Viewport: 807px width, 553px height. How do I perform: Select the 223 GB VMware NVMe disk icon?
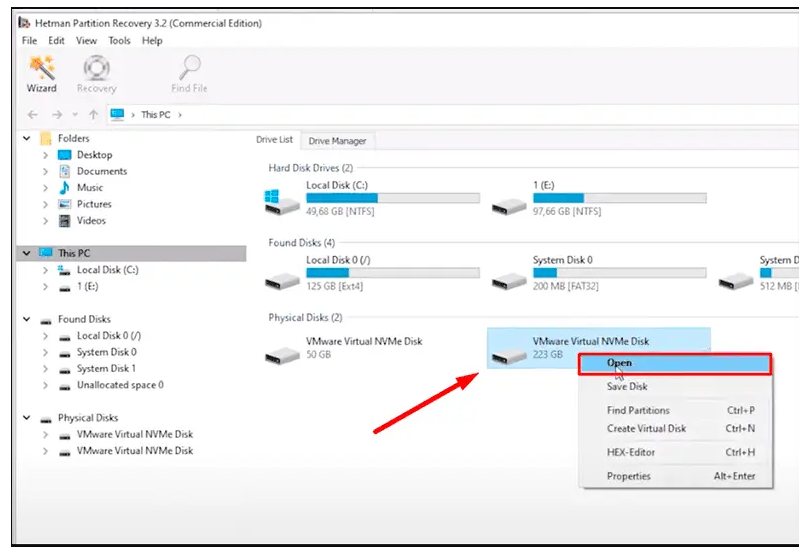(508, 355)
